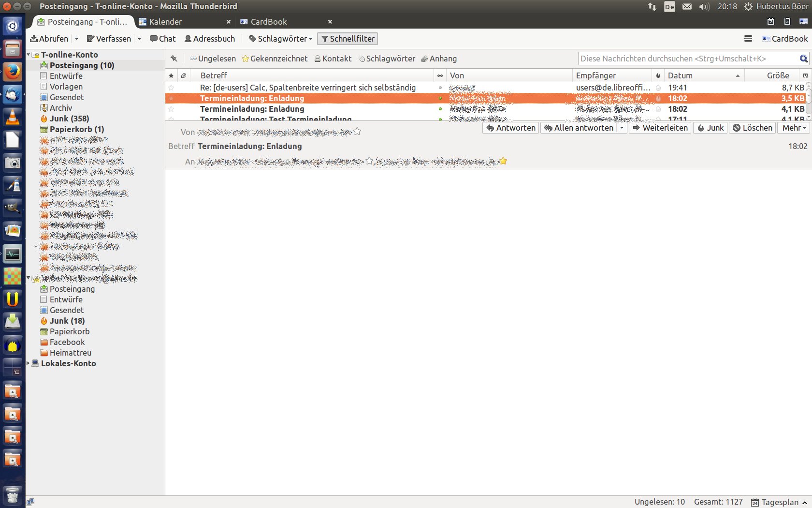
Task: Open the Allen antworten dropdown arrow
Action: pyautogui.click(x=622, y=128)
